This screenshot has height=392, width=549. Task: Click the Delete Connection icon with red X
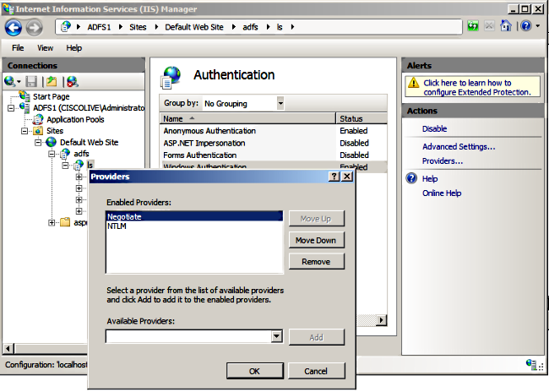[73, 82]
